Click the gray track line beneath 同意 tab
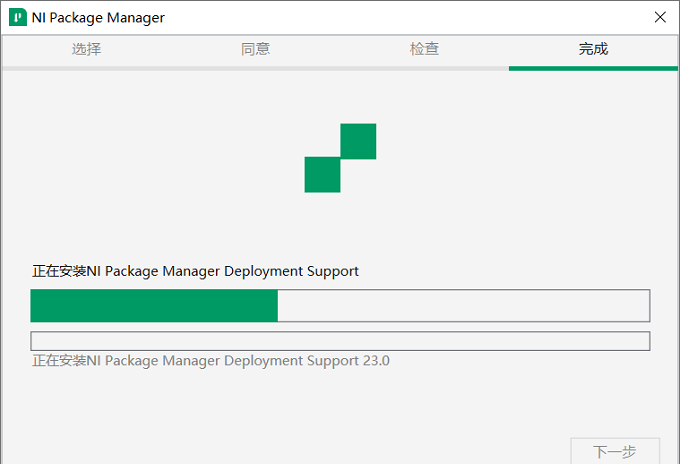 (255, 69)
